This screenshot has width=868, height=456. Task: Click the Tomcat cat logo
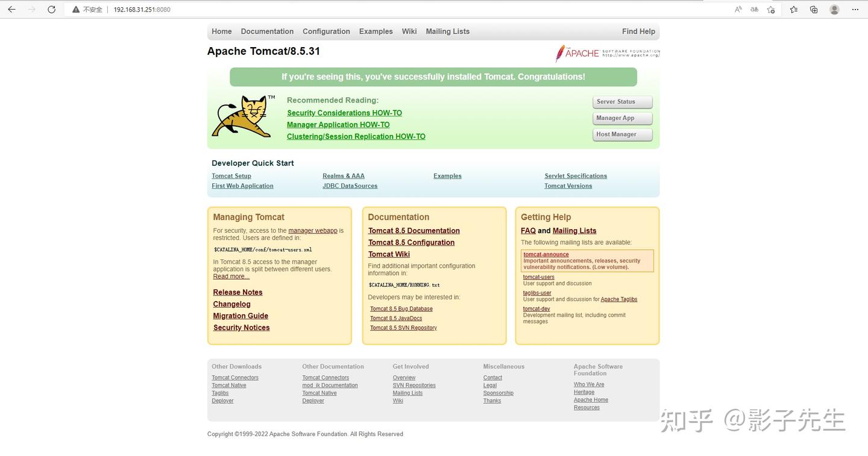point(243,116)
